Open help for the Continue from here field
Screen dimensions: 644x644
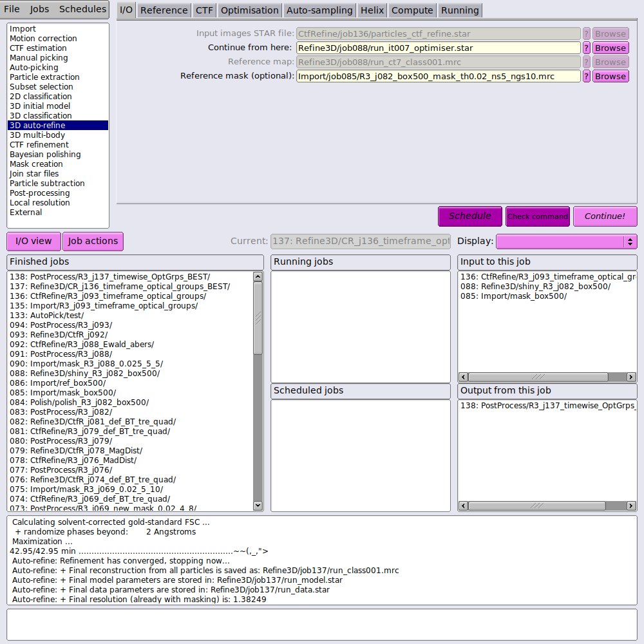coord(586,48)
